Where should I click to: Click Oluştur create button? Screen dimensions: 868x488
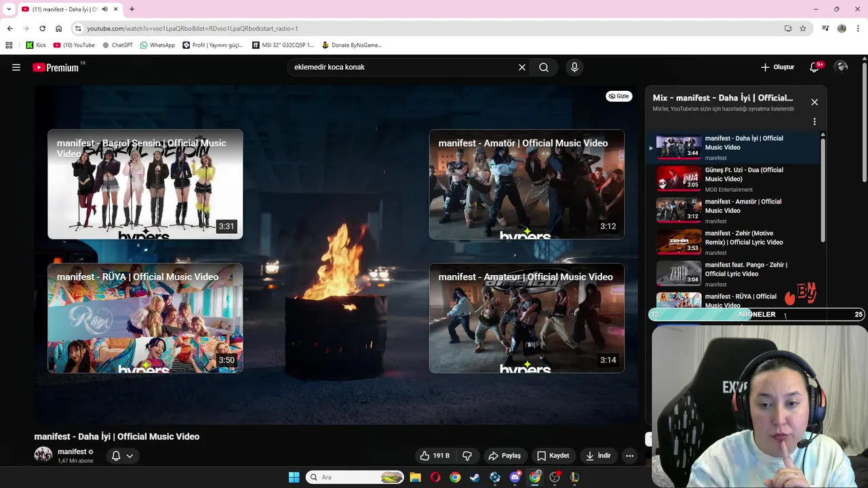[x=777, y=67]
